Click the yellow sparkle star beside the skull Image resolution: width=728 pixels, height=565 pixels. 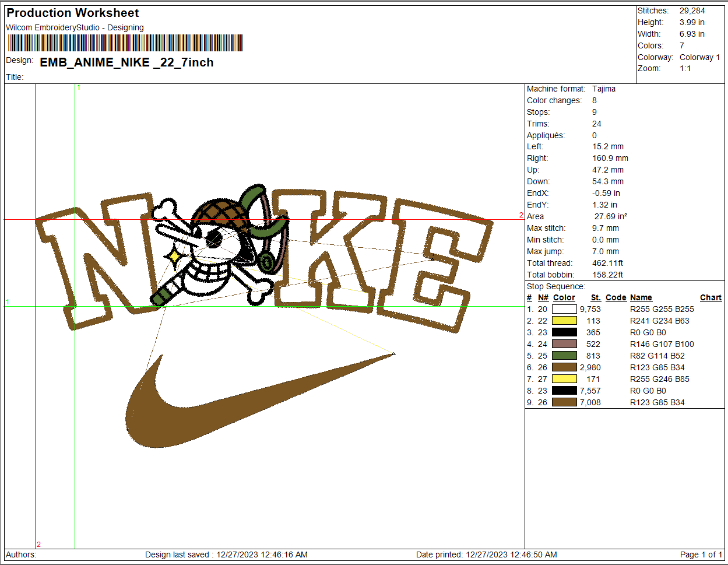(175, 256)
